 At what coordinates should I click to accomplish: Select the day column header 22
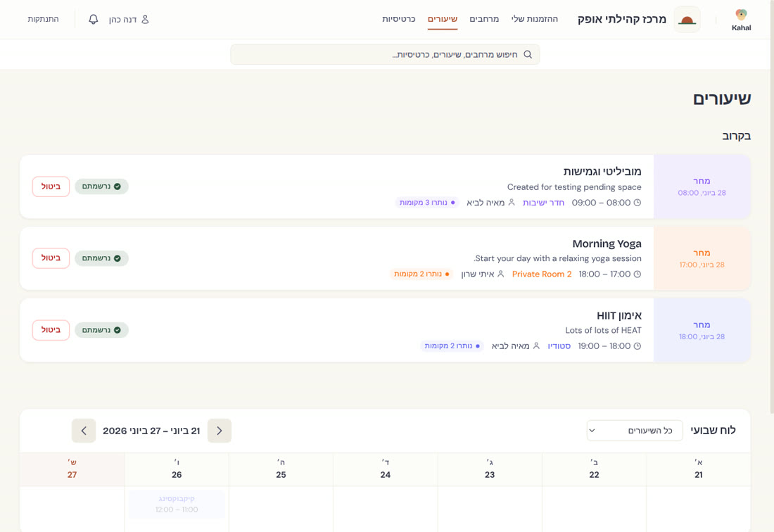[594, 469]
